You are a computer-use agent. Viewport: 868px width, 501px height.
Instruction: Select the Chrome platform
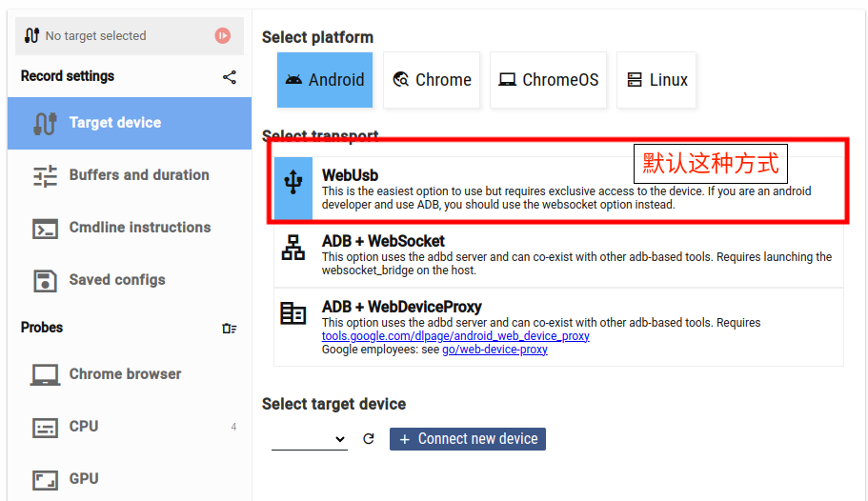click(432, 80)
